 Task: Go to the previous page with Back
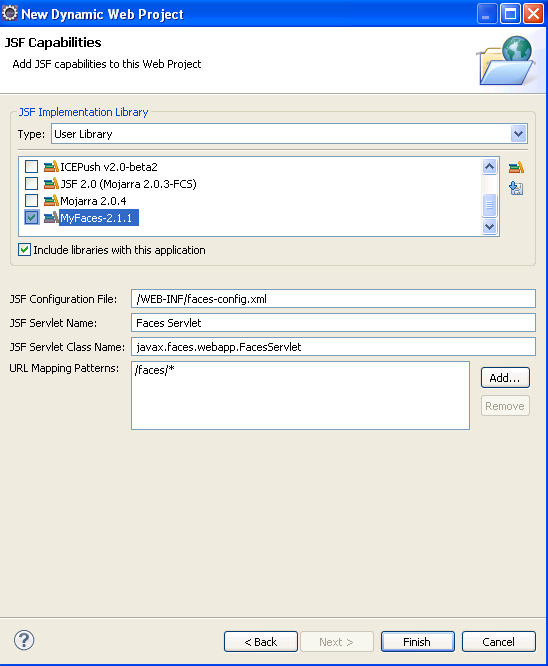coord(260,641)
